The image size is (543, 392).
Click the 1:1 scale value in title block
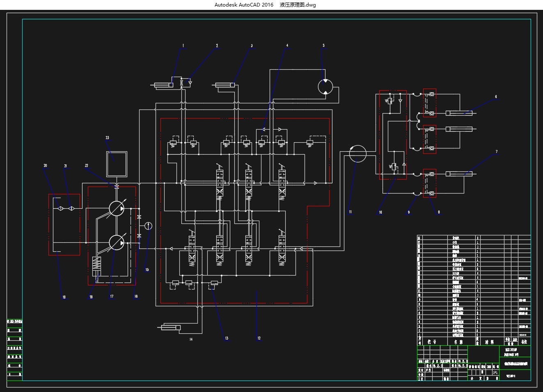[x=495, y=372]
